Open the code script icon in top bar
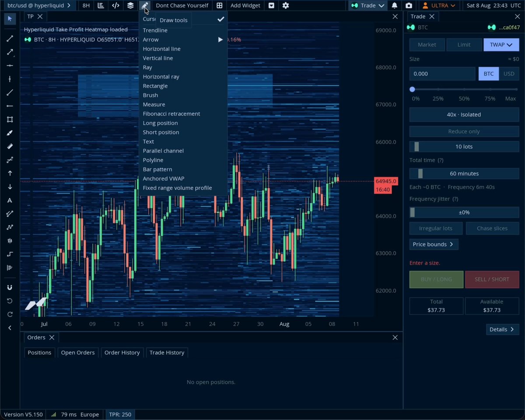 (x=115, y=5)
